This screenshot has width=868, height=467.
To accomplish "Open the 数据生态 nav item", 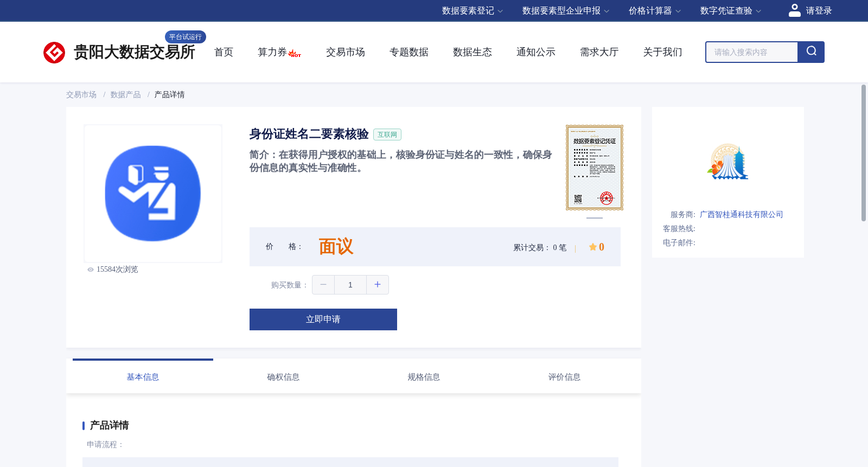I will (x=473, y=52).
